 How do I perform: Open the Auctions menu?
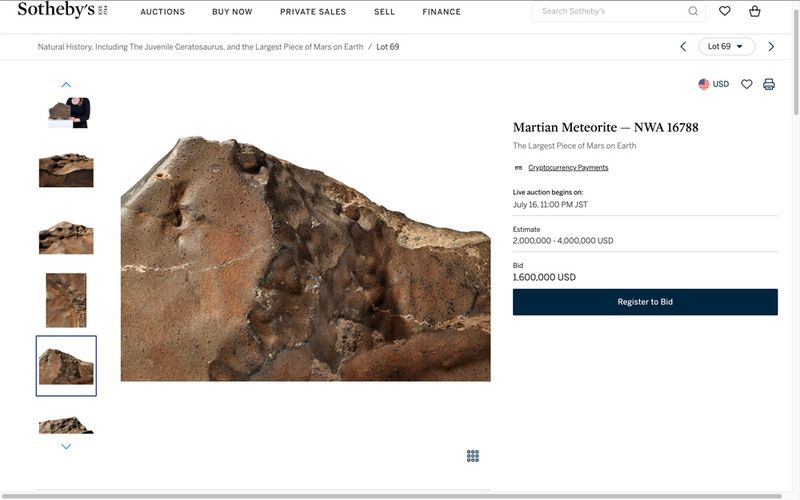point(162,12)
